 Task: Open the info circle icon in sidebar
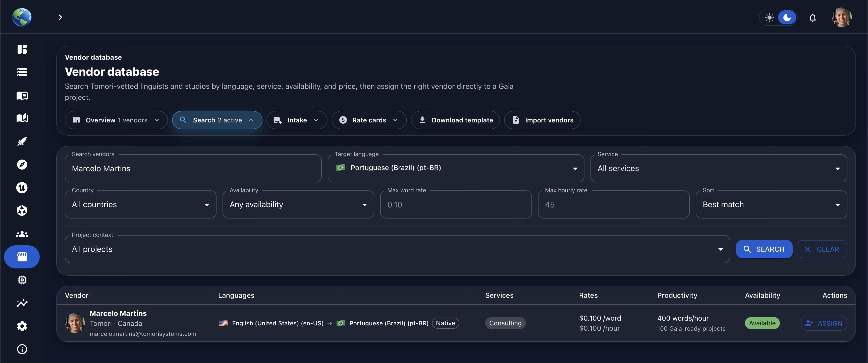pos(22,349)
